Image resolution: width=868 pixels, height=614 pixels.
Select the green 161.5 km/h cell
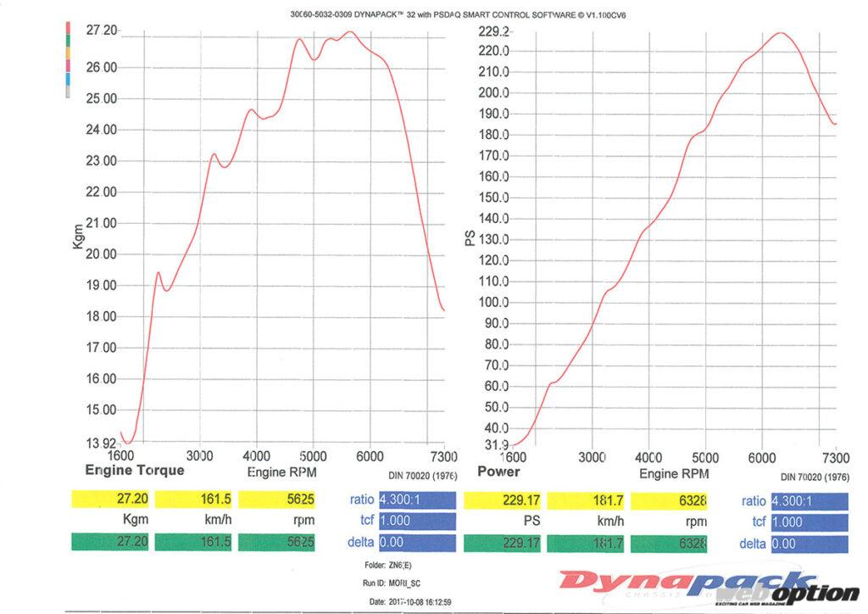[194, 543]
